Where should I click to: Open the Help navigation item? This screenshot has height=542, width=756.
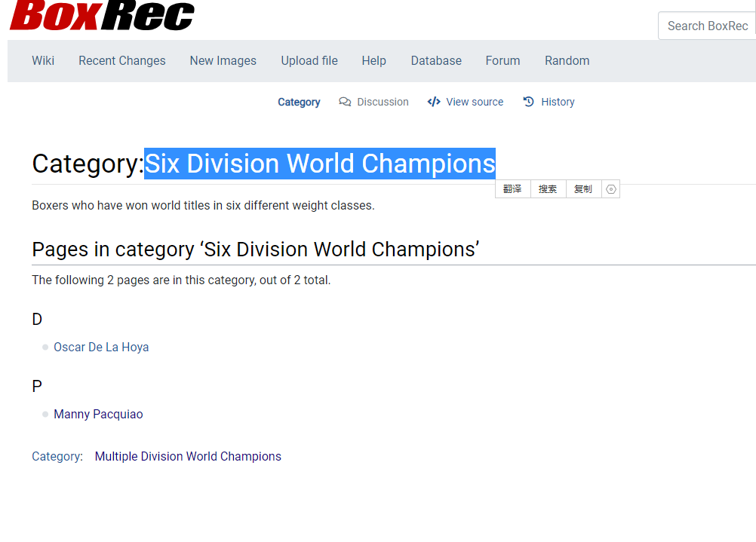pyautogui.click(x=374, y=61)
